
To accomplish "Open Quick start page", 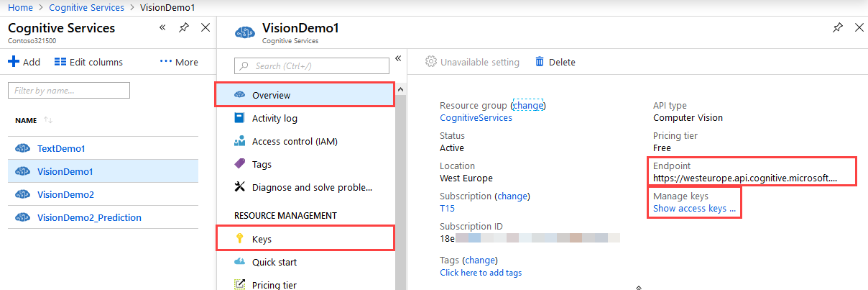I will (274, 262).
